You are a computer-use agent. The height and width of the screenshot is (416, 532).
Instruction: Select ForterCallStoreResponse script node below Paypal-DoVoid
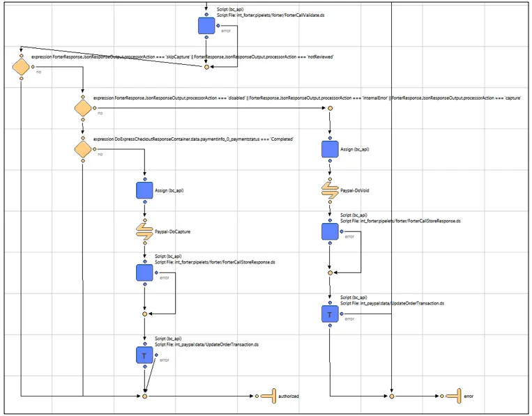coord(330,231)
